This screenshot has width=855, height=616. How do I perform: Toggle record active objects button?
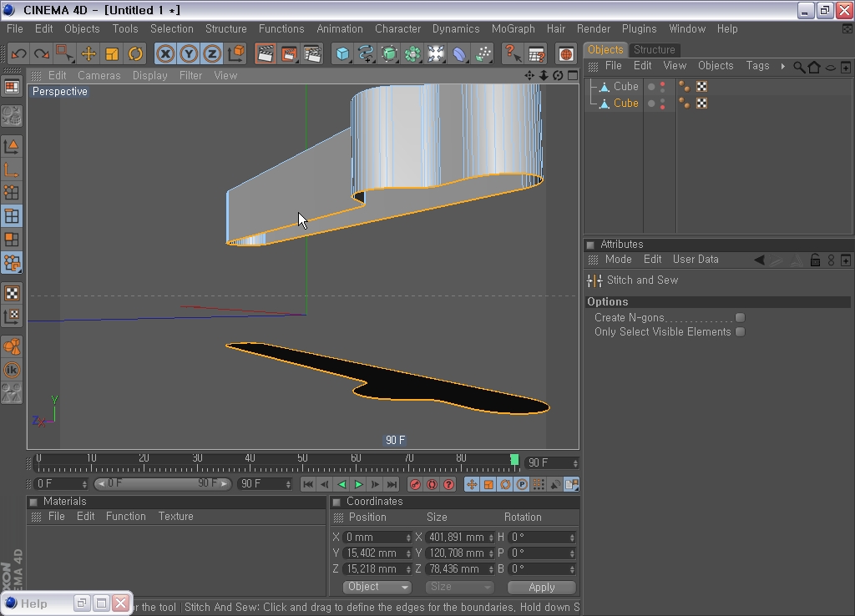coord(415,484)
